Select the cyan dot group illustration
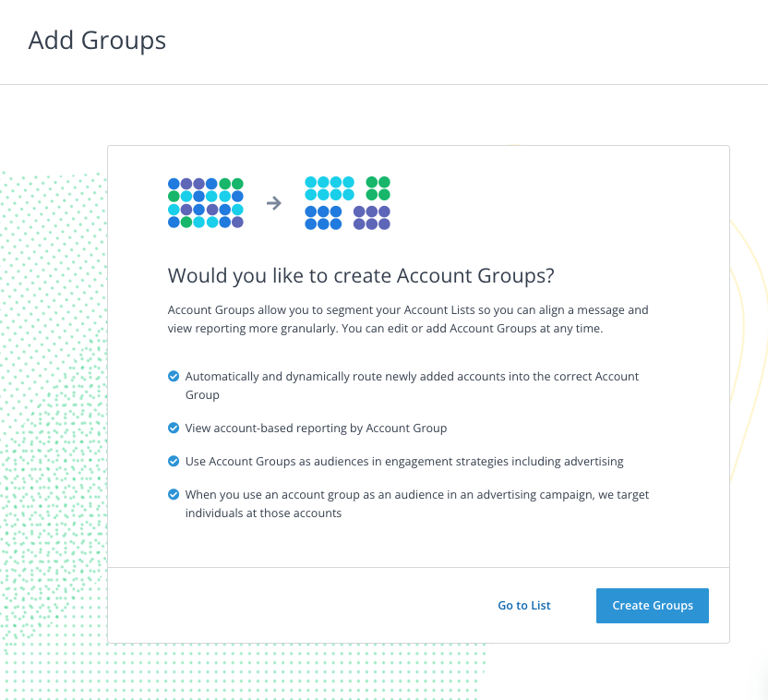 point(330,188)
